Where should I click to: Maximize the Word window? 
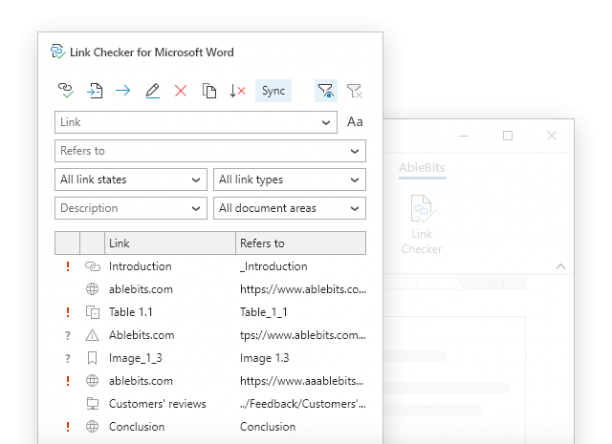(x=507, y=136)
